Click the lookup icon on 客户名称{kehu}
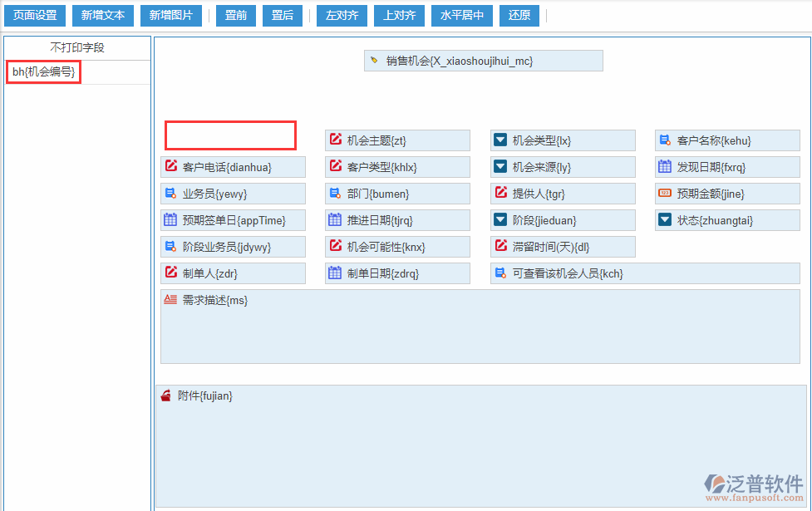 [x=665, y=140]
